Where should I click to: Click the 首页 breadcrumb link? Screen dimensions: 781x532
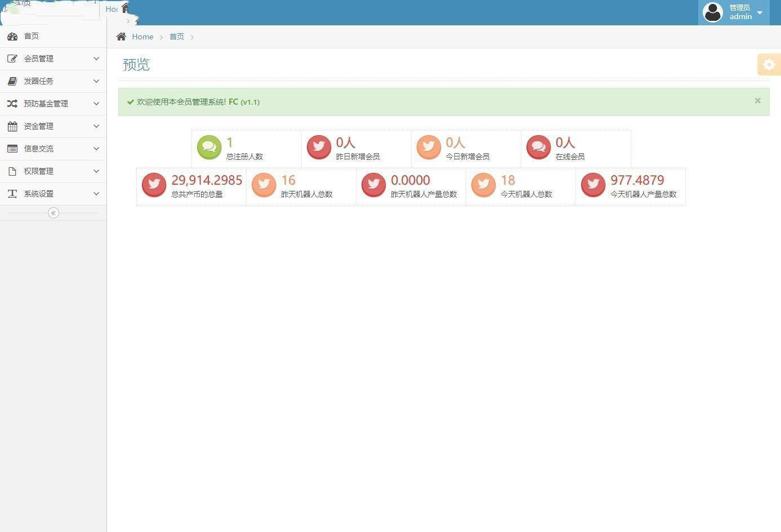tap(177, 37)
